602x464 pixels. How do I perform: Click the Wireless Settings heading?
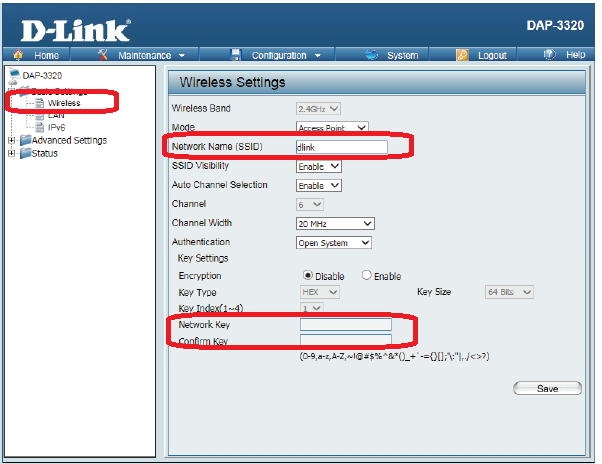click(x=233, y=82)
